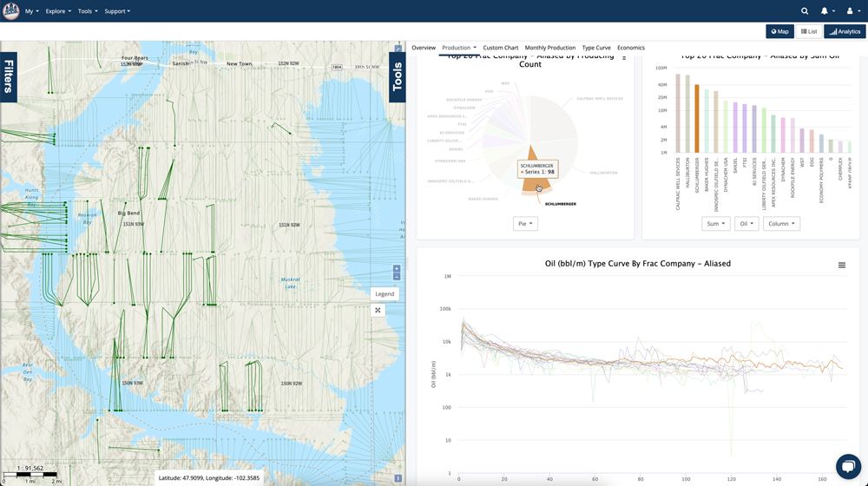Click the Baker Hughes bar
Image resolution: width=868 pixels, height=486 pixels.
(x=707, y=121)
